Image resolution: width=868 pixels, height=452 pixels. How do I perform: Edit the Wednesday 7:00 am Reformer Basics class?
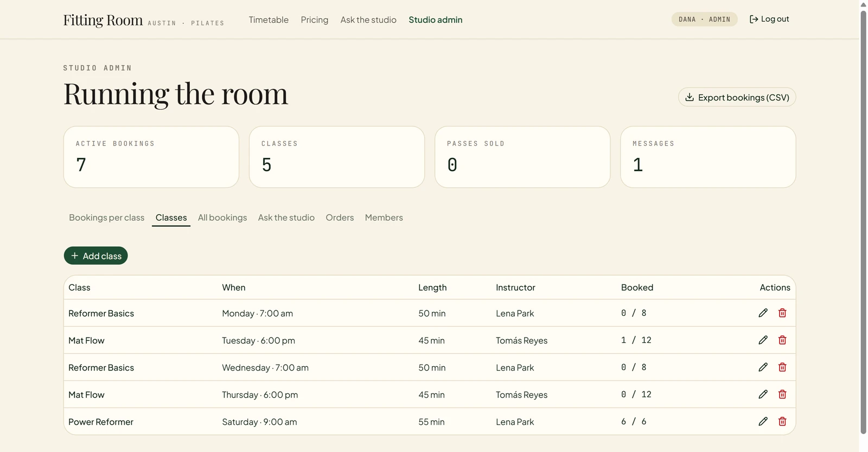pyautogui.click(x=763, y=367)
